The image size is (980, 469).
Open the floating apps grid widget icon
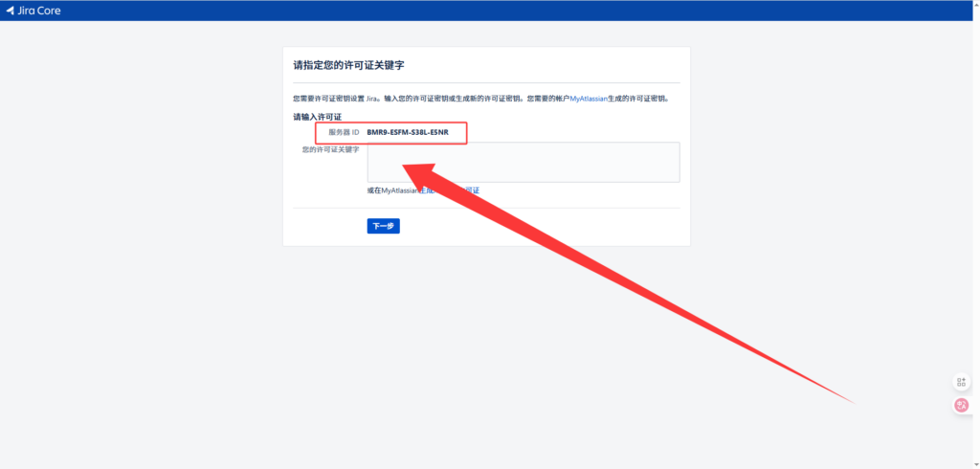[961, 382]
